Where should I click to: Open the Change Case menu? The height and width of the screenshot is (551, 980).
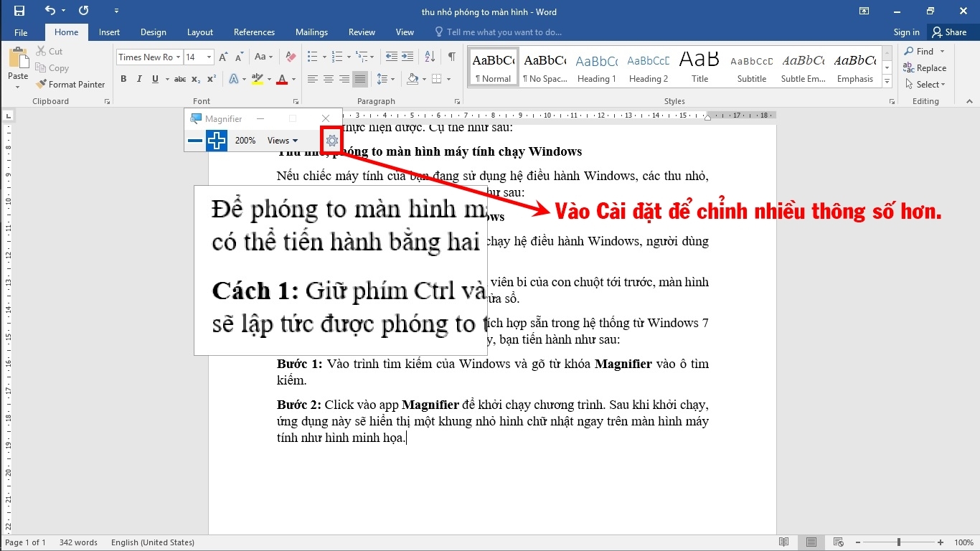pyautogui.click(x=263, y=57)
